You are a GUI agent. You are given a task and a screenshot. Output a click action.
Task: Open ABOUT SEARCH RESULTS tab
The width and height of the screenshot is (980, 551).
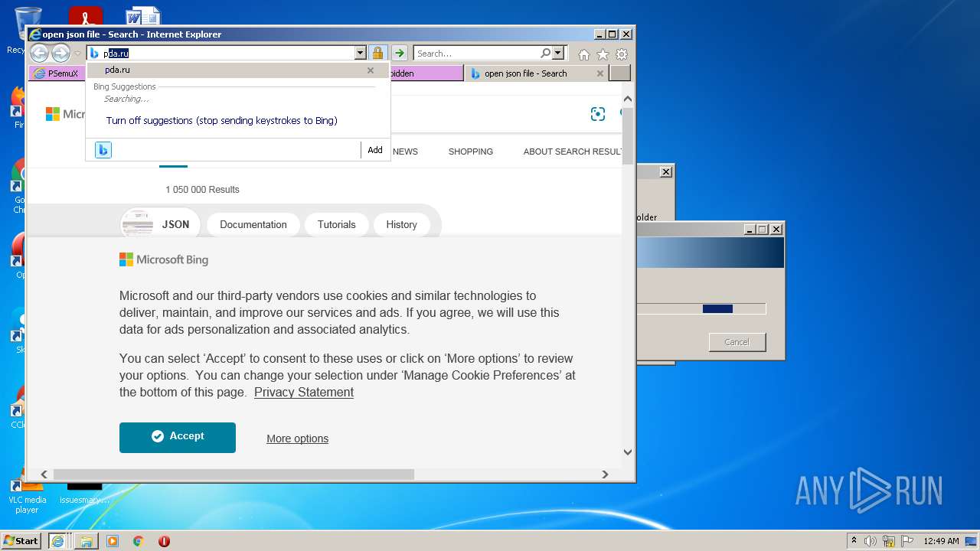(x=573, y=152)
